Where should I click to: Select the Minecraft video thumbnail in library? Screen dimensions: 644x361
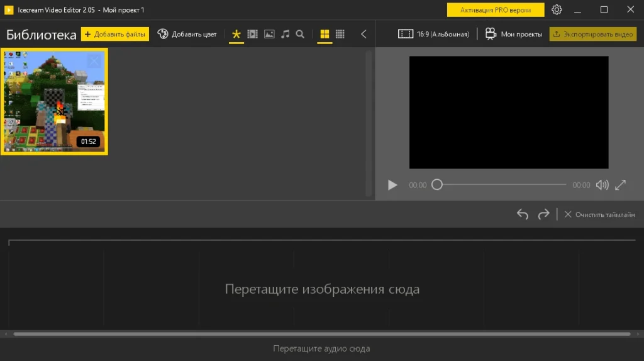[x=54, y=101]
